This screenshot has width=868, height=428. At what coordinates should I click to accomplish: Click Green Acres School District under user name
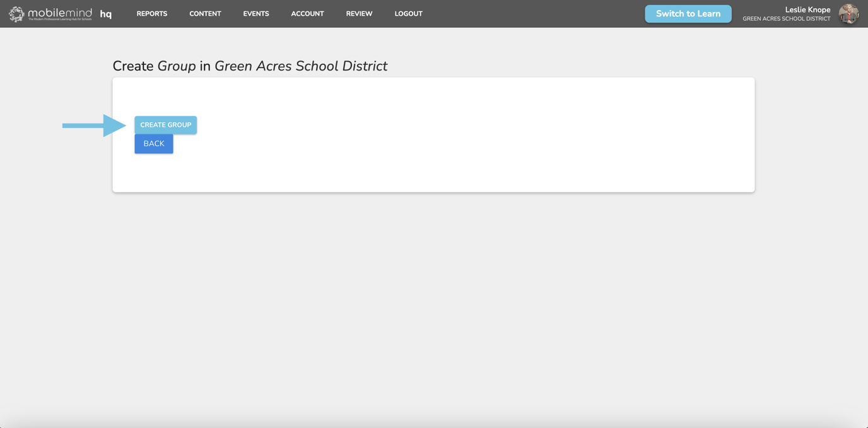pos(786,19)
